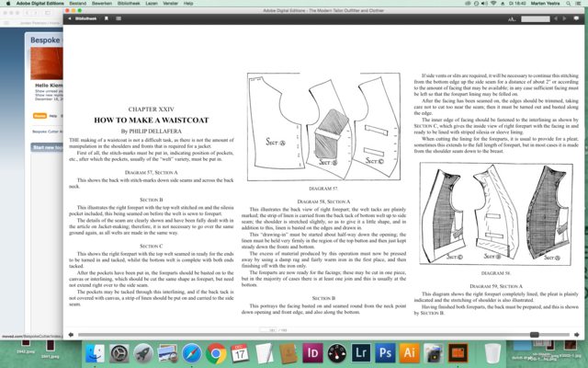Open Launchpad from the Dock
Image resolution: width=588 pixels, height=368 pixels.
(x=143, y=353)
